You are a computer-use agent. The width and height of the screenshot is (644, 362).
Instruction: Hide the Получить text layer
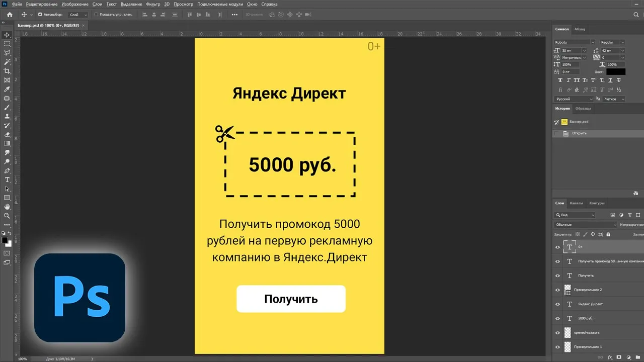pos(557,276)
